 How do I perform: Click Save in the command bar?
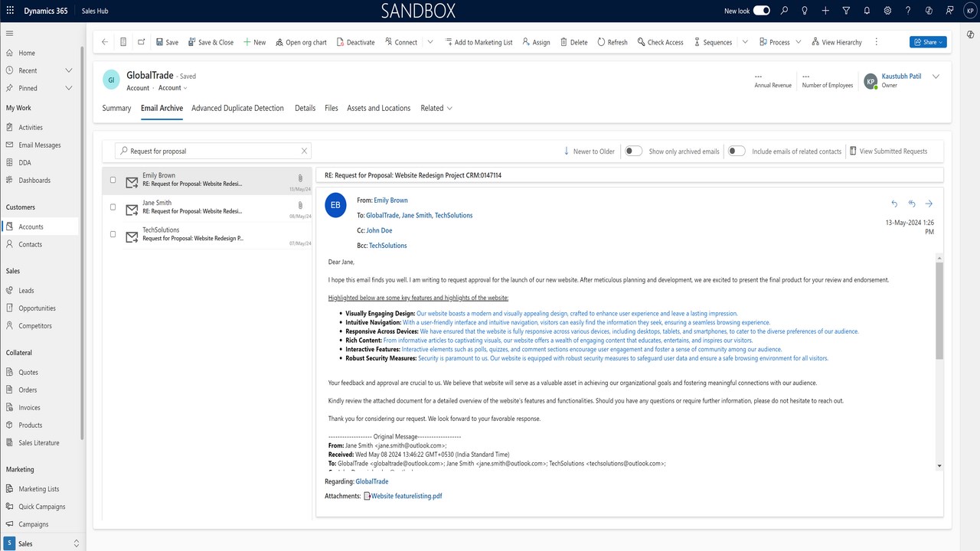pyautogui.click(x=167, y=42)
